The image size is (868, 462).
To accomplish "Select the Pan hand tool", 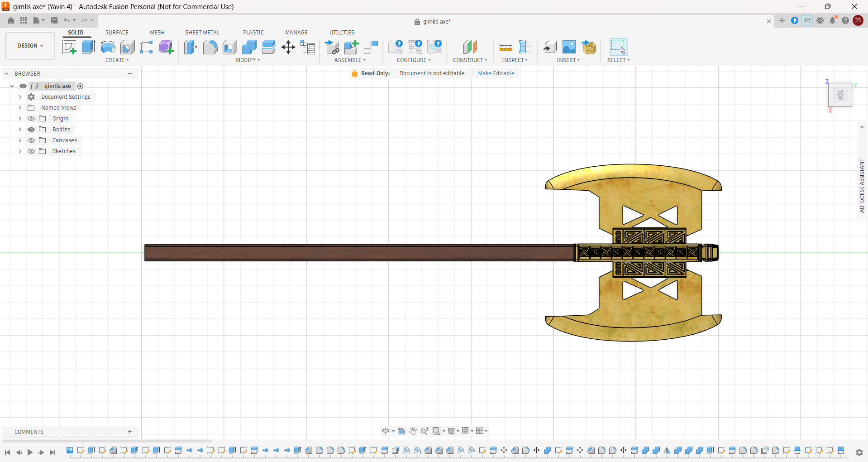I will click(x=413, y=431).
